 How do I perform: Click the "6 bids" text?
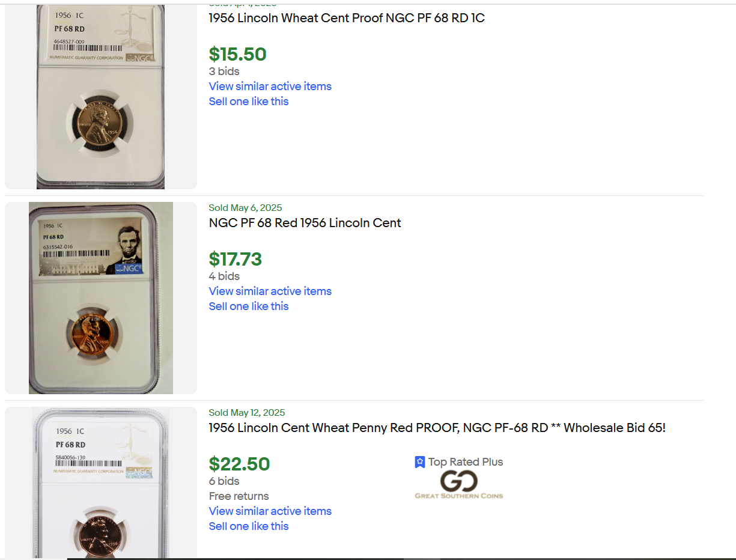pos(224,481)
